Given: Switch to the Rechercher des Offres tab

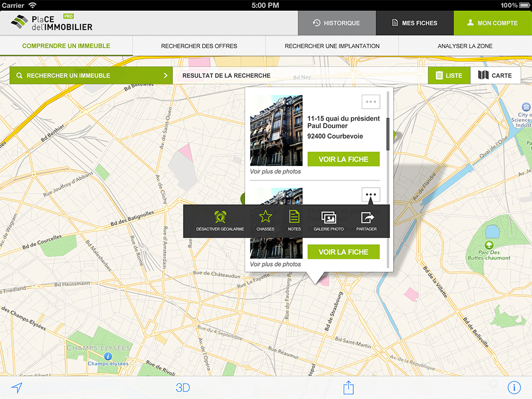Looking at the screenshot, I should 199,46.
